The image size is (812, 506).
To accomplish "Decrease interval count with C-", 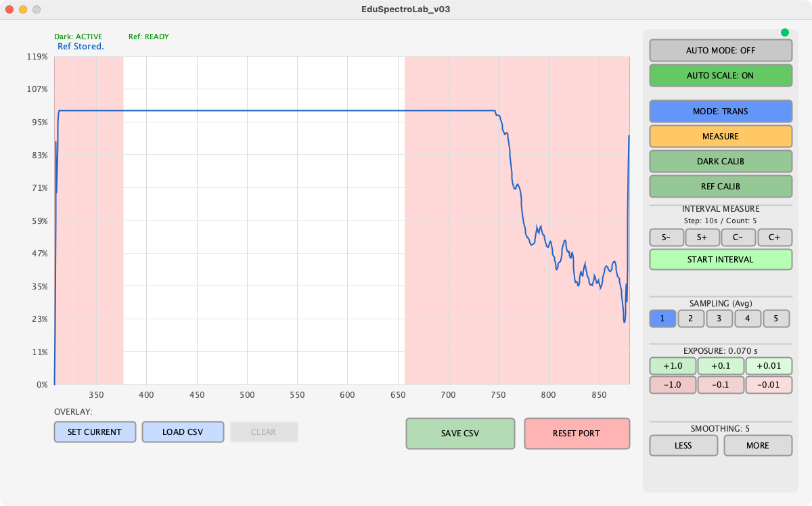I will [x=738, y=237].
